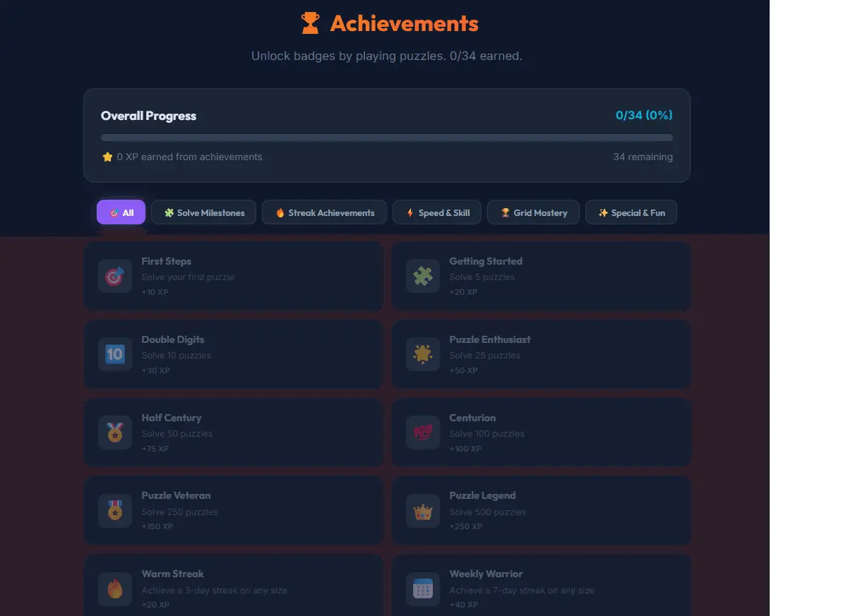Click the +100 XP reward text
Screen dimensions: 848x616
[465, 449]
